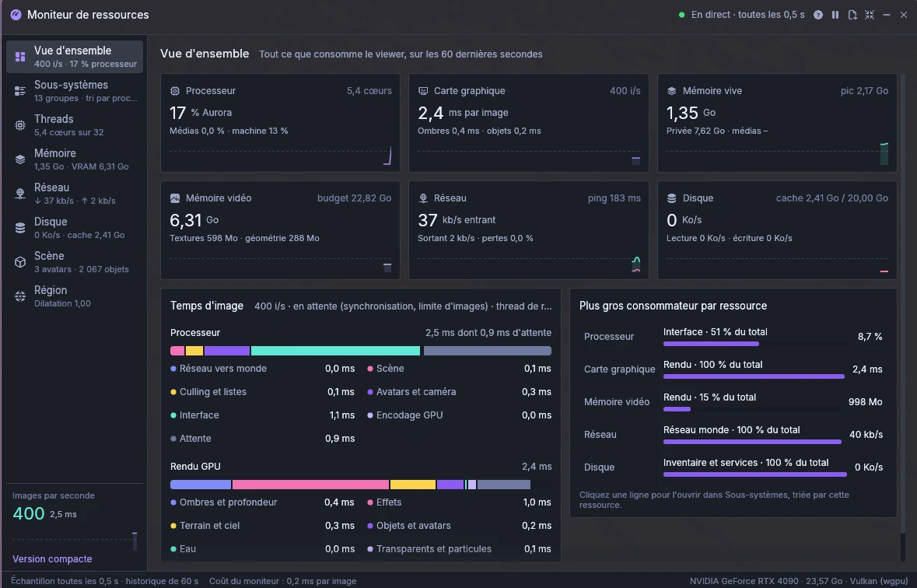The width and height of the screenshot is (917, 588).
Task: Select Réseau row showing Réseau monde
Action: pos(733,435)
